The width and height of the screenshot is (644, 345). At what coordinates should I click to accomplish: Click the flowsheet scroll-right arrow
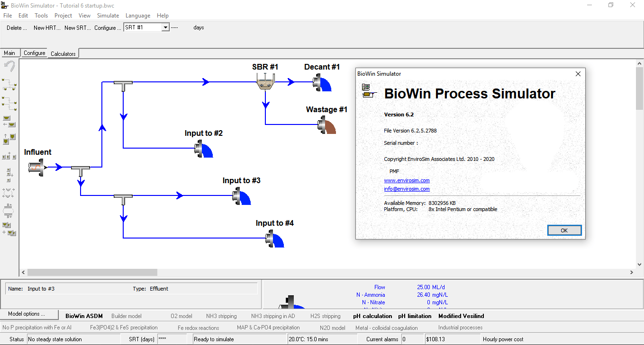point(631,272)
